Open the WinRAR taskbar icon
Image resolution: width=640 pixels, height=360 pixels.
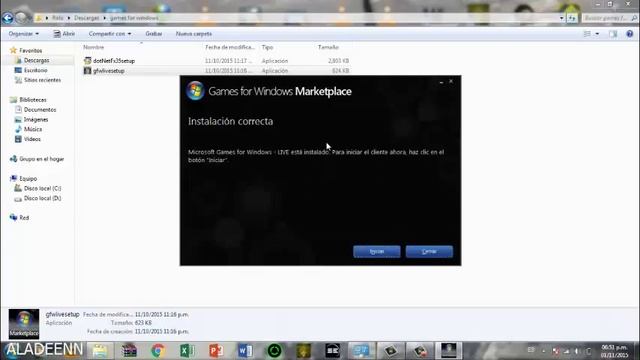129,351
